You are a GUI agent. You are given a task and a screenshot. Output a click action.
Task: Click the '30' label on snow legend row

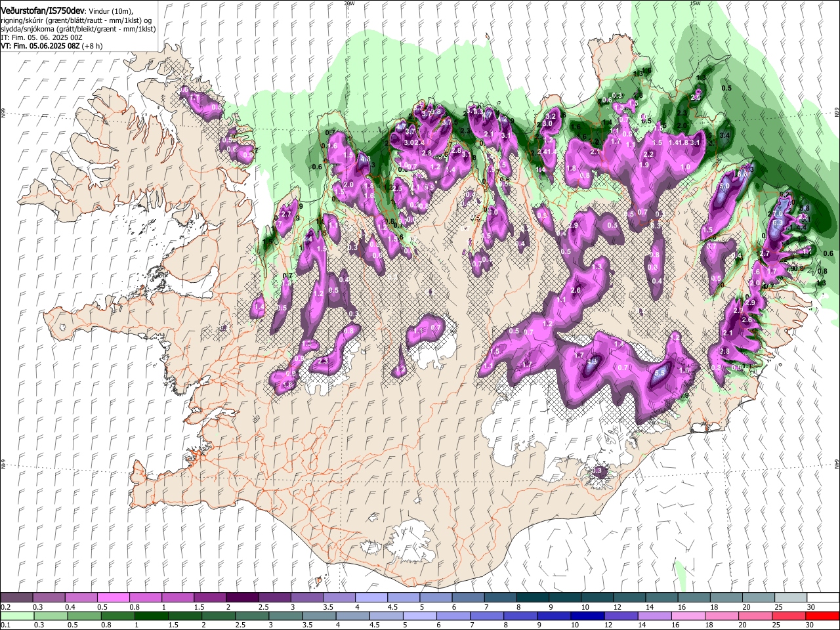812,607
